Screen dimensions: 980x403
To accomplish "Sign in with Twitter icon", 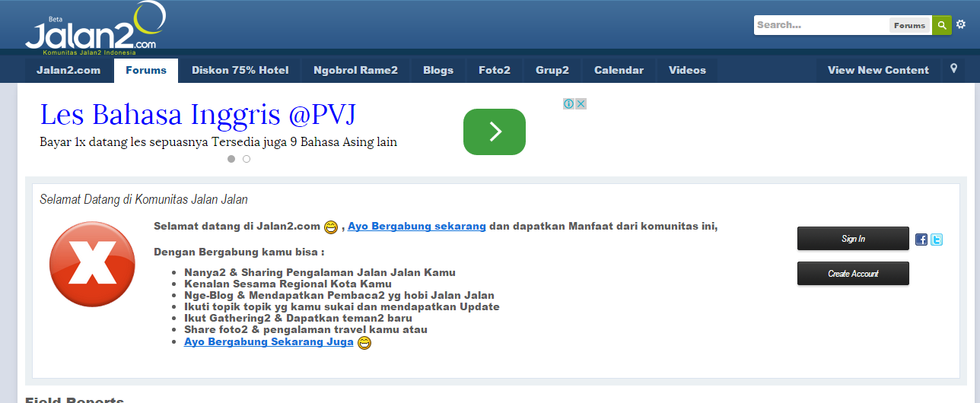I will (x=937, y=240).
